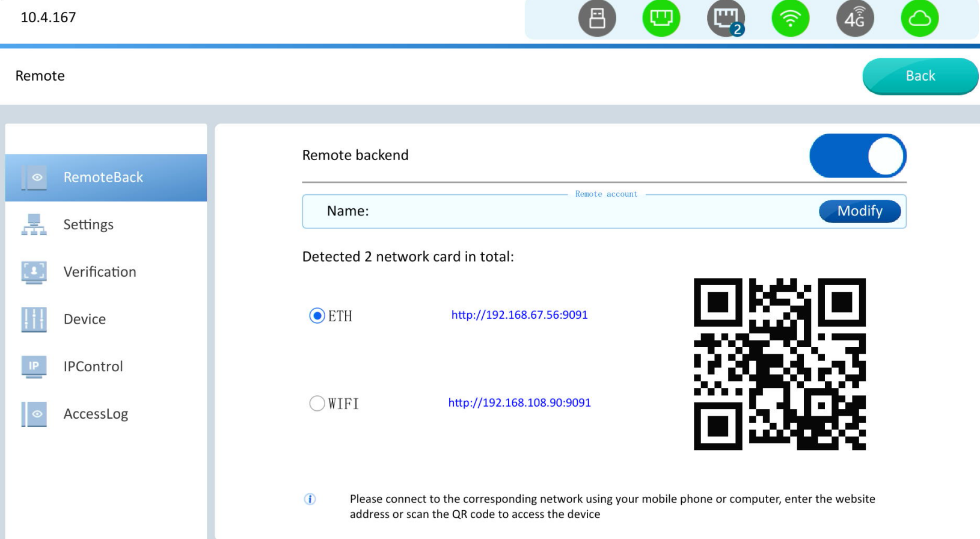Open the WIFI address link 192.168.108.90:9091
This screenshot has height=539, width=980.
coord(519,402)
